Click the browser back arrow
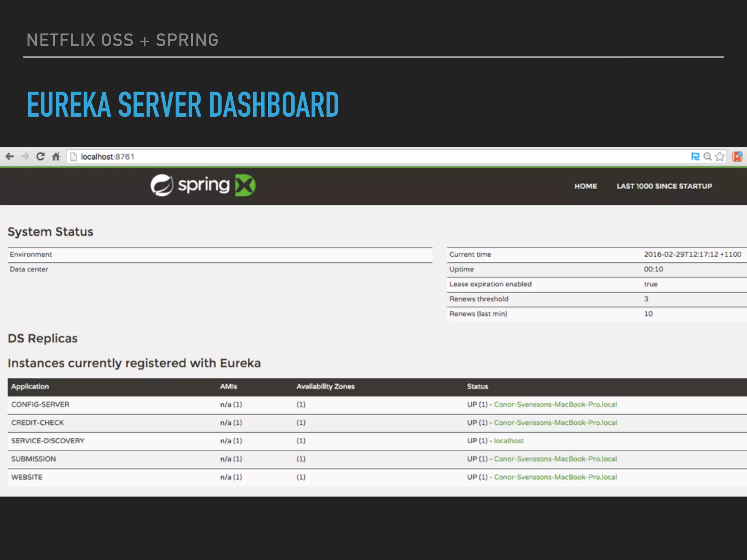The image size is (747, 560). tap(10, 156)
